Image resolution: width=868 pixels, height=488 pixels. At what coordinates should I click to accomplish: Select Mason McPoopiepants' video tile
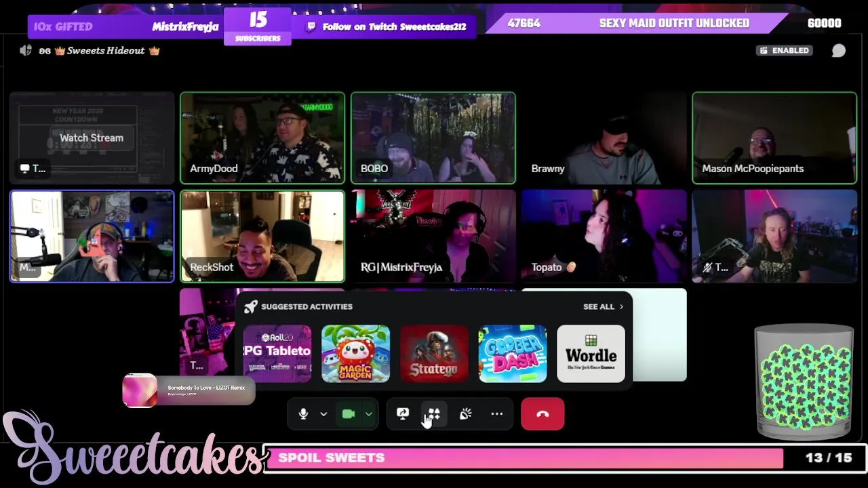(x=774, y=138)
